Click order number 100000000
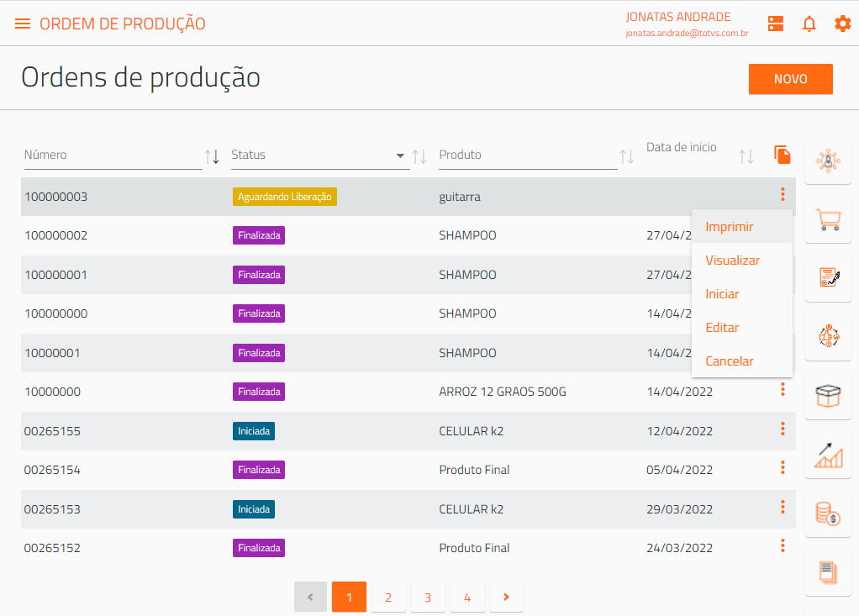Viewport: 859px width, 616px height. point(55,313)
